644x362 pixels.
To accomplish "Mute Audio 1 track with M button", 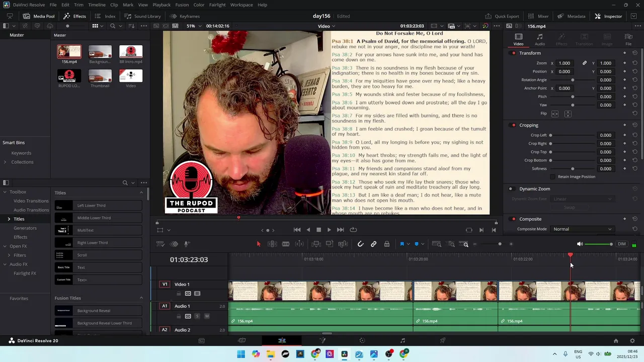I will (206, 316).
